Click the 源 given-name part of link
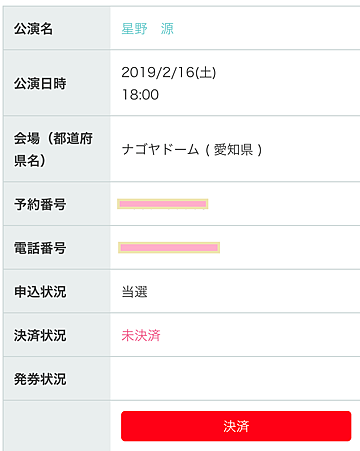Viewport: 360px width, 451px height. [x=167, y=29]
